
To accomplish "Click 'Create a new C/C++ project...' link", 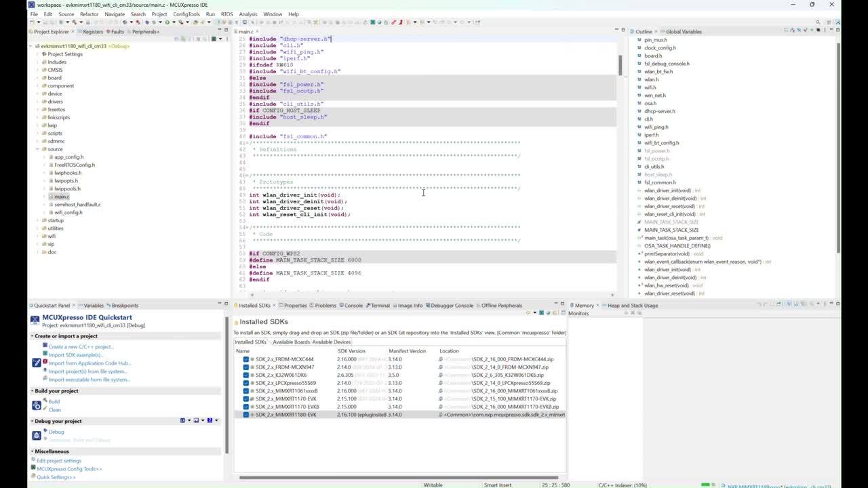I will tap(81, 347).
